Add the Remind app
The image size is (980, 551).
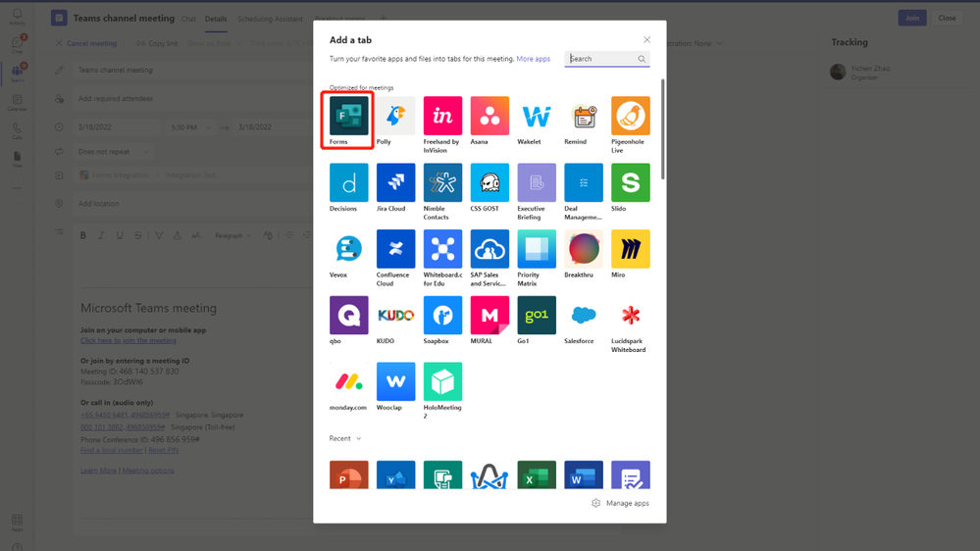tap(583, 117)
